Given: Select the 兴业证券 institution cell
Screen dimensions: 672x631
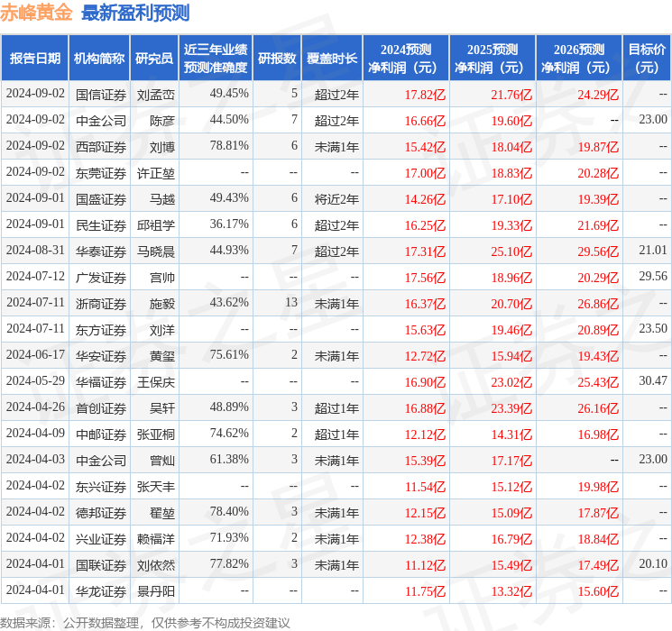Looking at the screenshot, I should pyautogui.click(x=101, y=539).
